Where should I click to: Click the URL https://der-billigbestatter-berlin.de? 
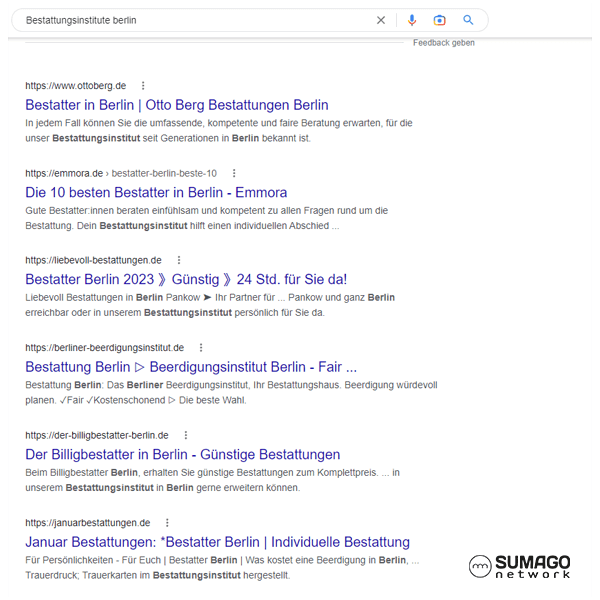coord(97,435)
